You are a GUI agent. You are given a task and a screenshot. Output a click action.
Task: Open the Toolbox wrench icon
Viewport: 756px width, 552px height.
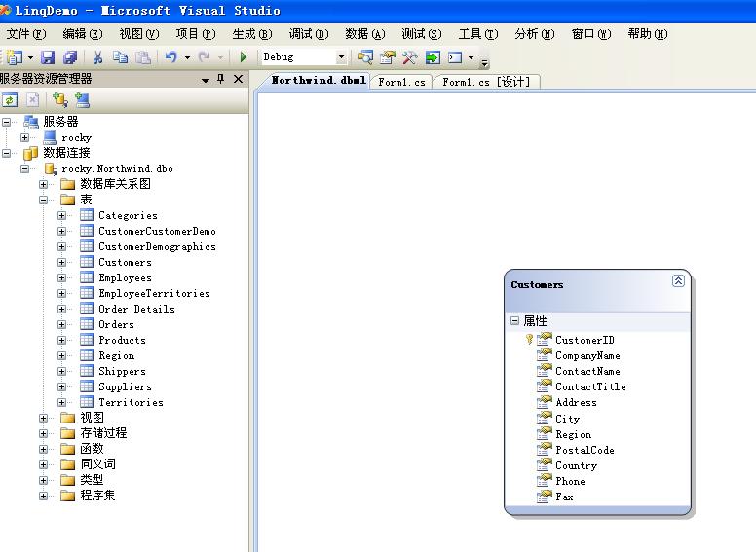(410, 57)
